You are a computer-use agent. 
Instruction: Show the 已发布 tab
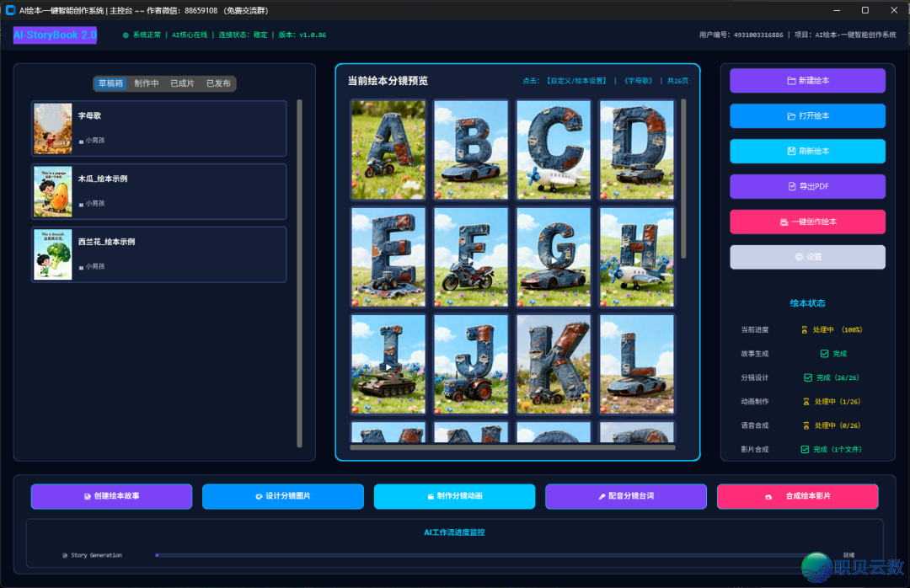(x=218, y=83)
